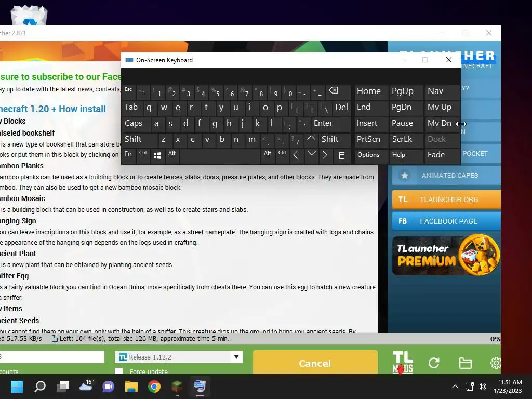Open Windows Start menu
The height and width of the screenshot is (399, 532).
point(17,387)
